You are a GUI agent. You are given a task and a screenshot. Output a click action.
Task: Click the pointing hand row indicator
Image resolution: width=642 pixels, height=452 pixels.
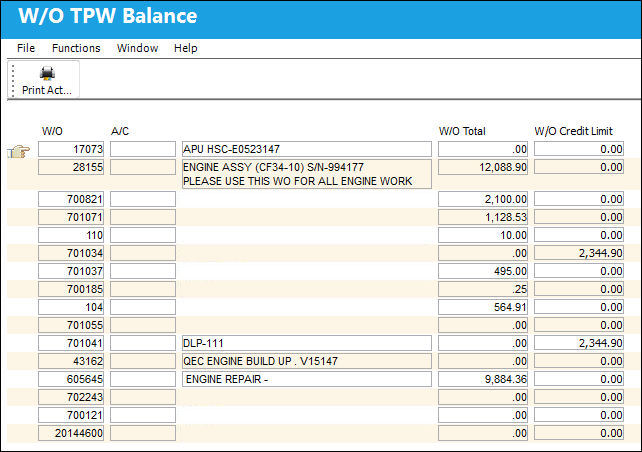[x=19, y=152]
